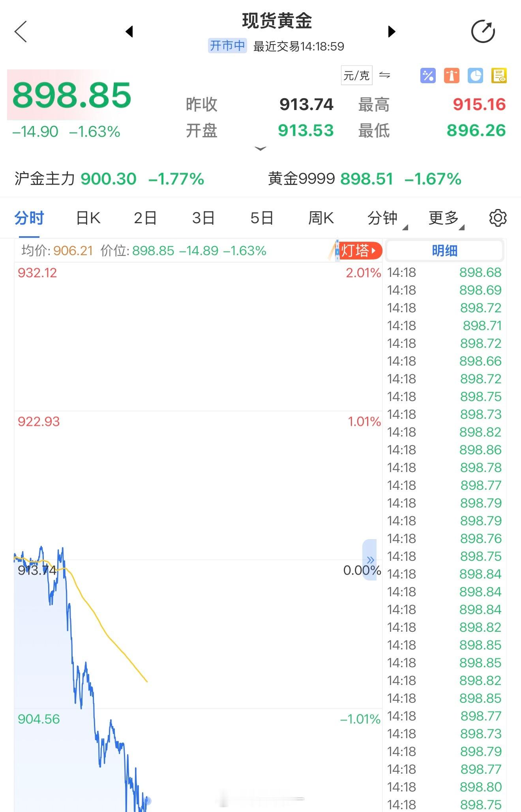Tap the unit swap arrows icon
The width and height of the screenshot is (521, 812).
[384, 75]
